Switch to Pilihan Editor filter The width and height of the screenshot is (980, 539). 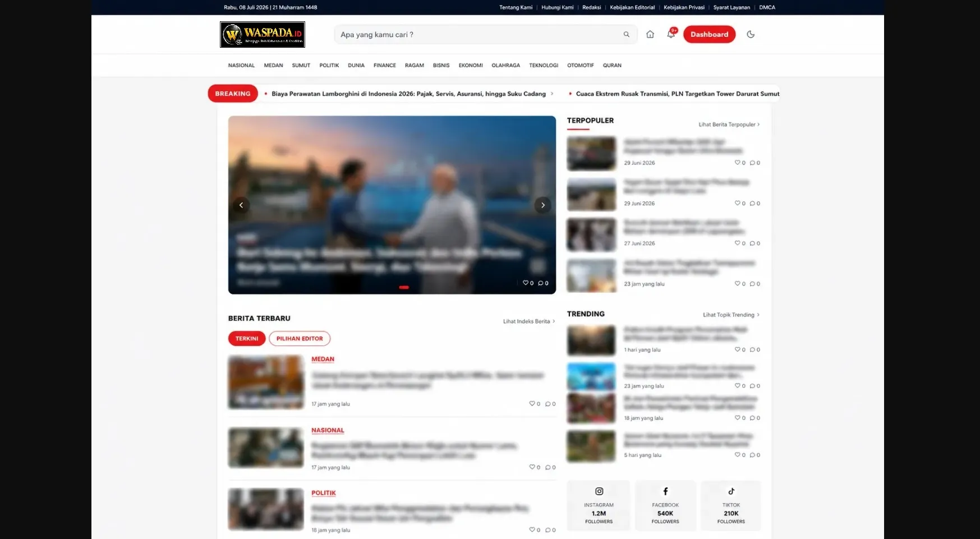(x=300, y=339)
